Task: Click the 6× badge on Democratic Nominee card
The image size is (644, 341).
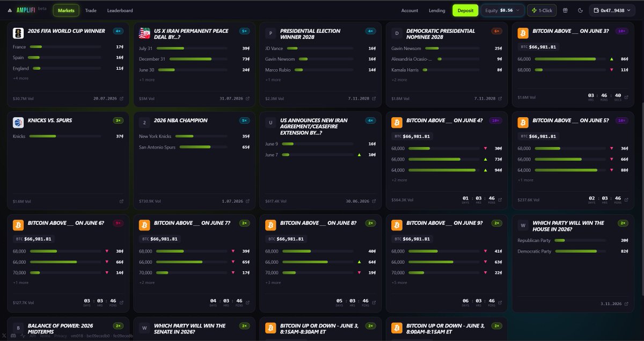Action: click(x=497, y=31)
